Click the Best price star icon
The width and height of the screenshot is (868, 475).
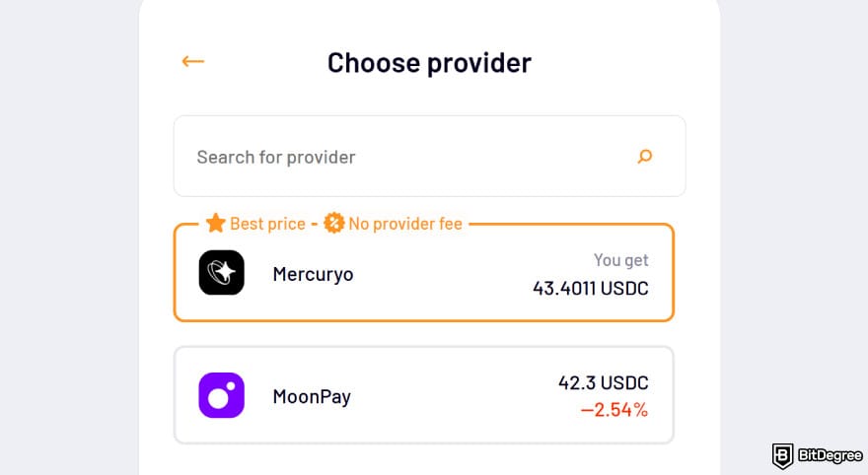215,224
